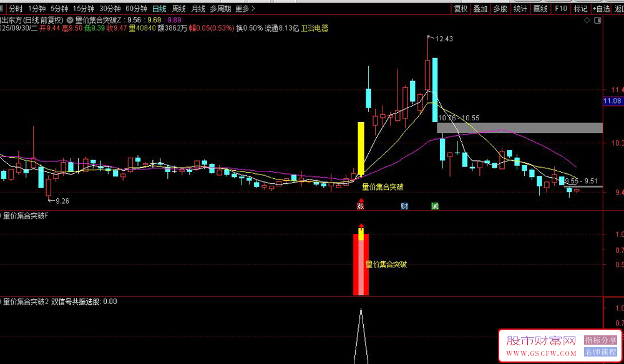Click yellow 量价集合突破 label on main chart

click(x=383, y=187)
